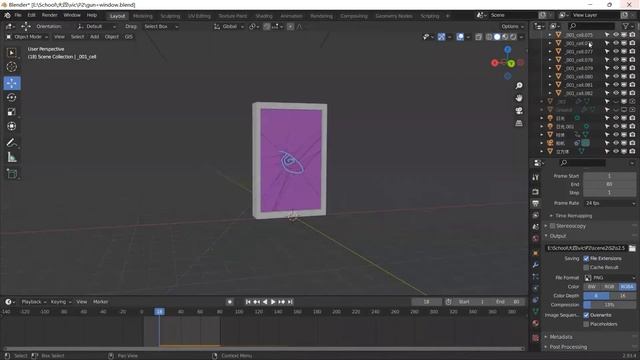Choose the Add Cube tool
This screenshot has height=360, width=640.
tap(12, 173)
